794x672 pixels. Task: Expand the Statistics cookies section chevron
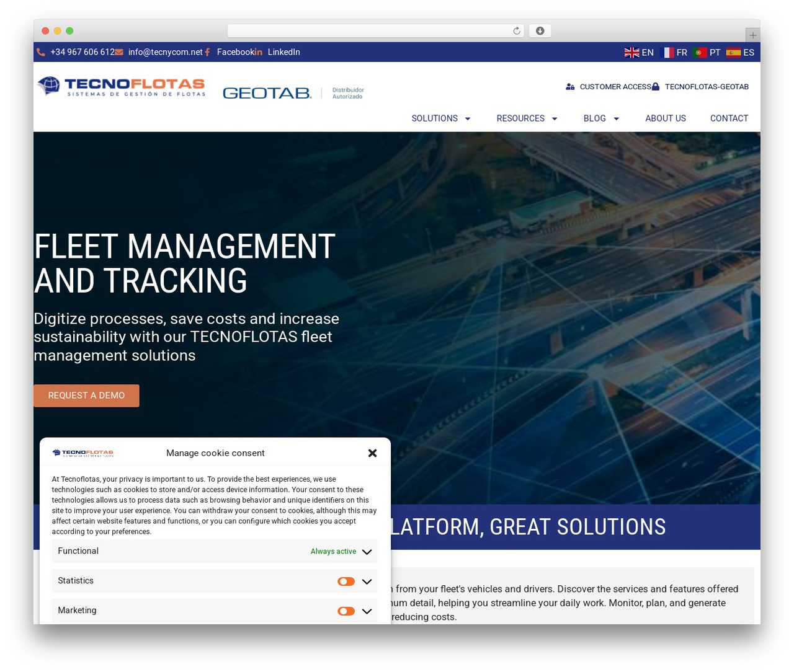point(367,581)
